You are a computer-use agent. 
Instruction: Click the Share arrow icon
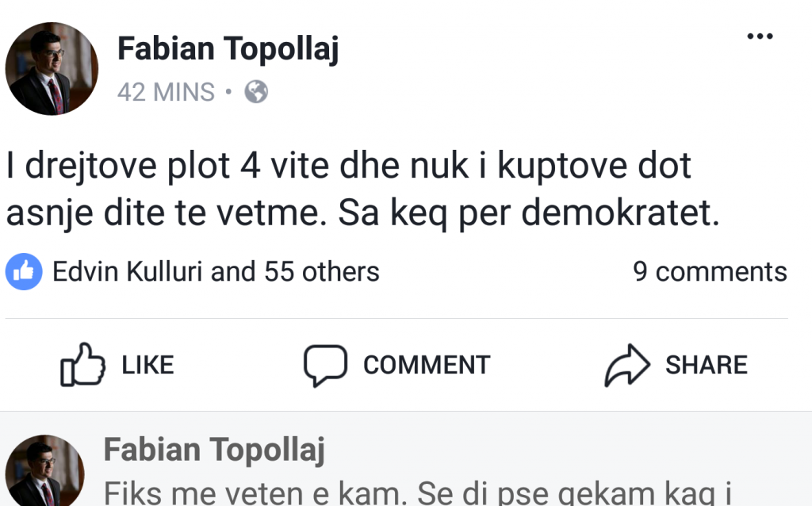tap(627, 365)
